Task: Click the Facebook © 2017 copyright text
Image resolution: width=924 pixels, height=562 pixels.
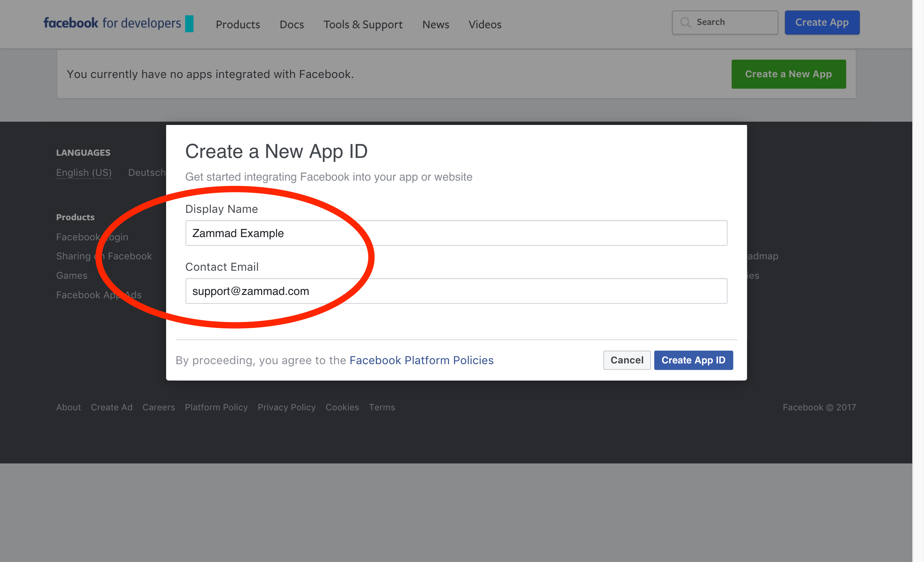Action: (819, 407)
